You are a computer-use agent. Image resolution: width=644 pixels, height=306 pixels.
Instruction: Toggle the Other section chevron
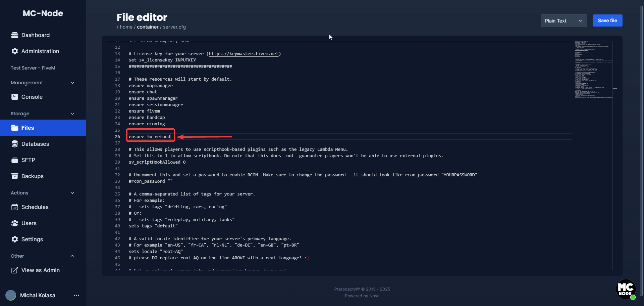[x=72, y=256]
